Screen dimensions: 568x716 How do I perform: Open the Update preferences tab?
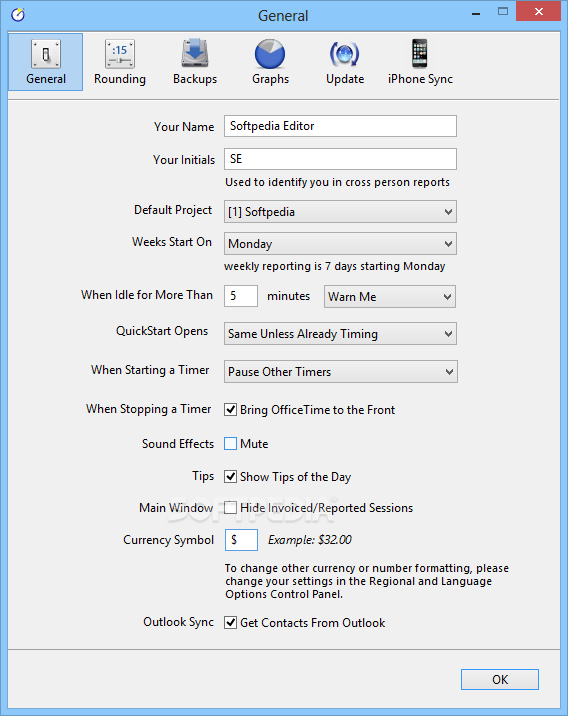tap(345, 62)
